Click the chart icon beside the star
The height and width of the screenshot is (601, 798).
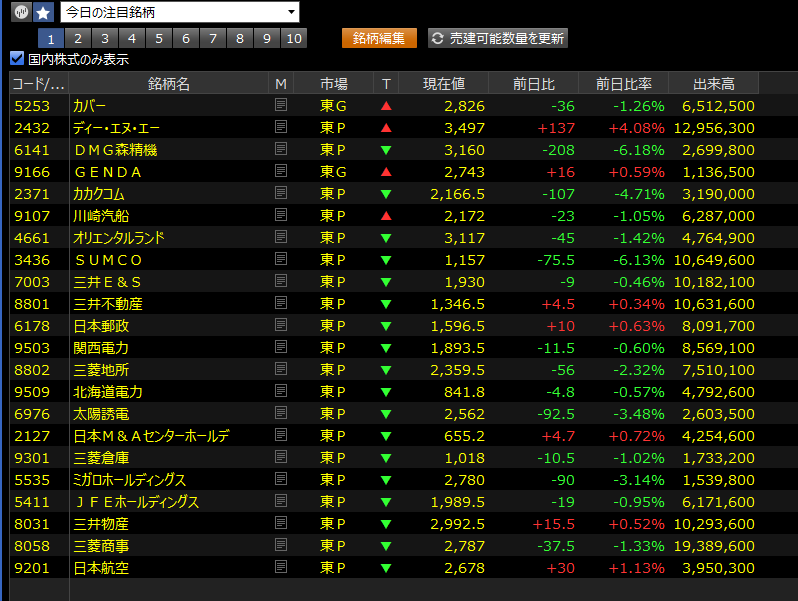(21, 12)
